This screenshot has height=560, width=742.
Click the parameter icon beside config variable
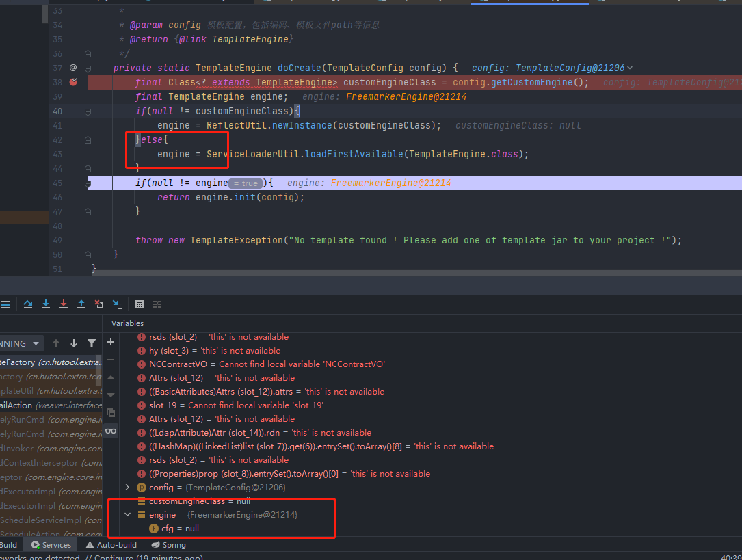pos(142,487)
